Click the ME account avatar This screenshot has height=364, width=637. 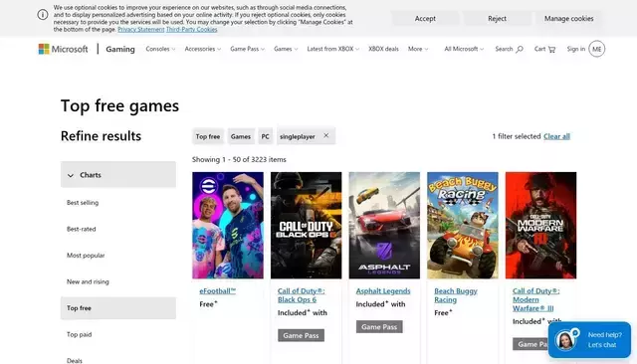[x=596, y=49]
